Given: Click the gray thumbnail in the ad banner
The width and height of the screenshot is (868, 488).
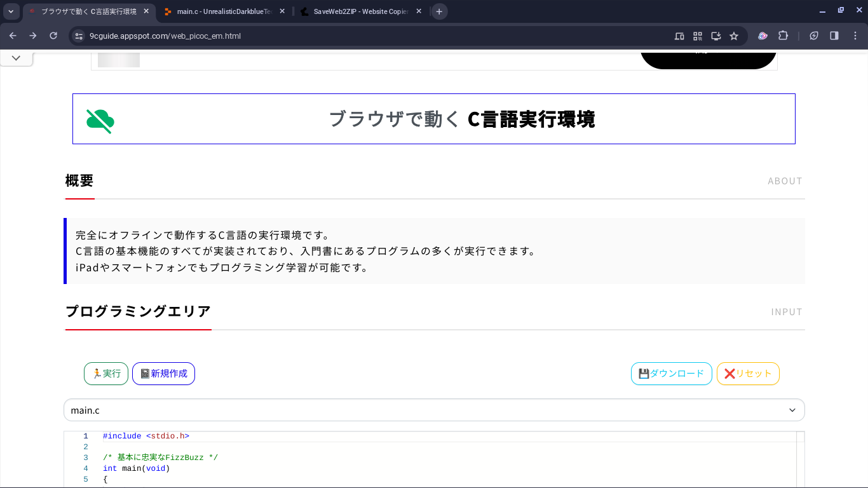Looking at the screenshot, I should pyautogui.click(x=119, y=59).
